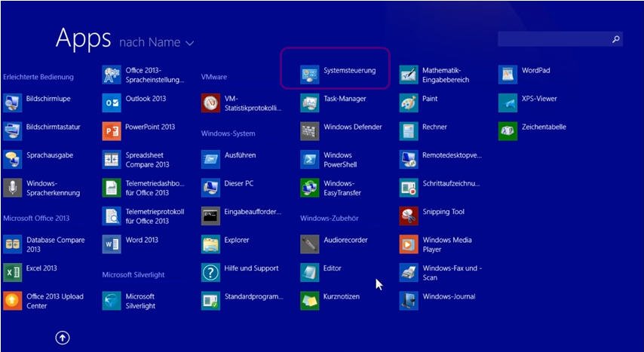Launch Audiorecorder icon
The image size is (644, 352).
point(310,244)
